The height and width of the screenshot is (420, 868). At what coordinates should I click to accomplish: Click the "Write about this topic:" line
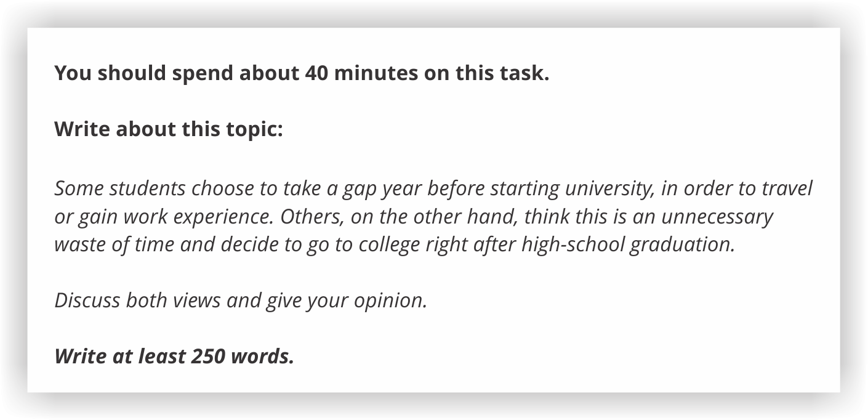169,130
